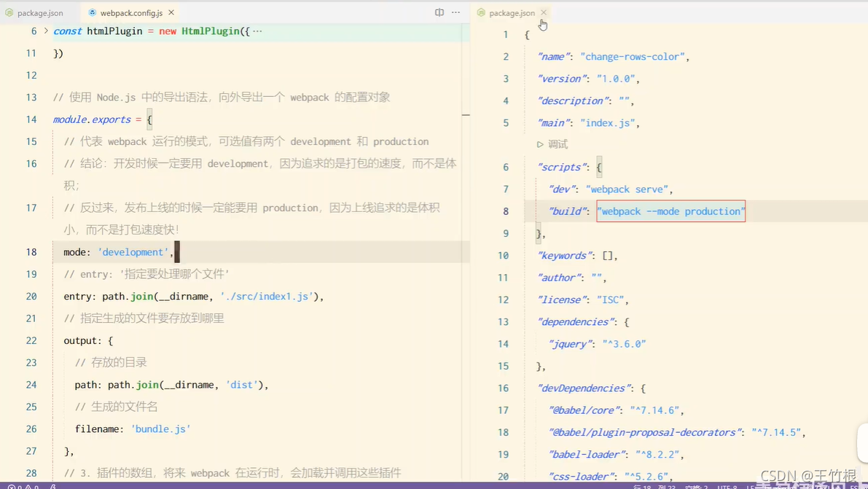Click the right package.json tab file icon
This screenshot has height=489, width=868.
tap(481, 13)
